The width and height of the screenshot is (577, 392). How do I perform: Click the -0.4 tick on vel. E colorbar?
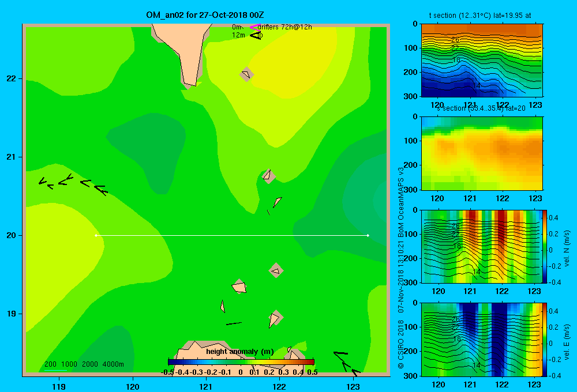tap(554, 375)
